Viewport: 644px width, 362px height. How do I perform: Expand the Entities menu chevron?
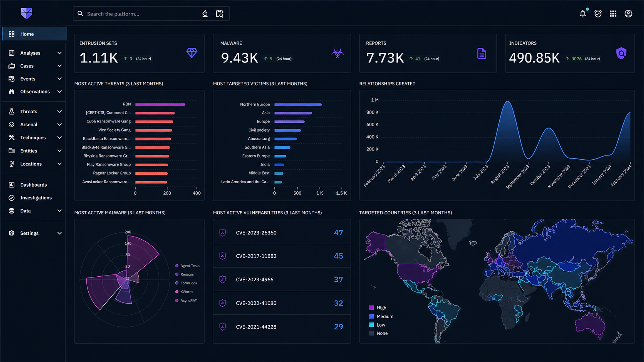pyautogui.click(x=60, y=151)
